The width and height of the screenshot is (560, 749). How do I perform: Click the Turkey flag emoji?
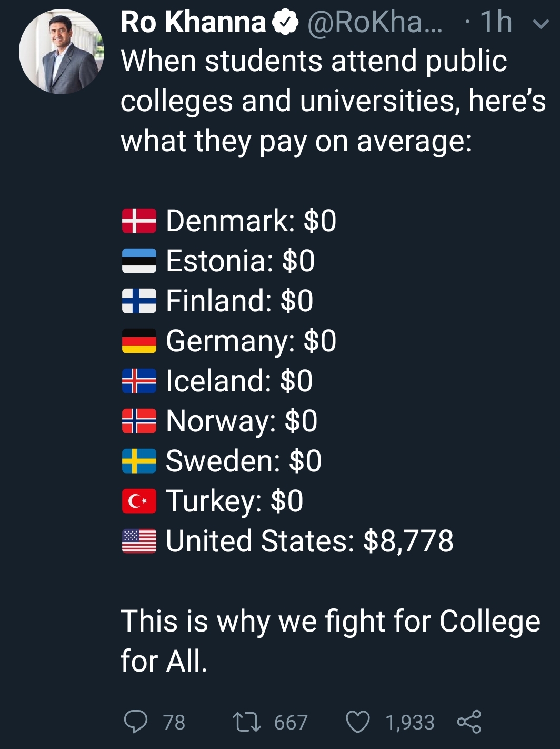[x=138, y=501]
